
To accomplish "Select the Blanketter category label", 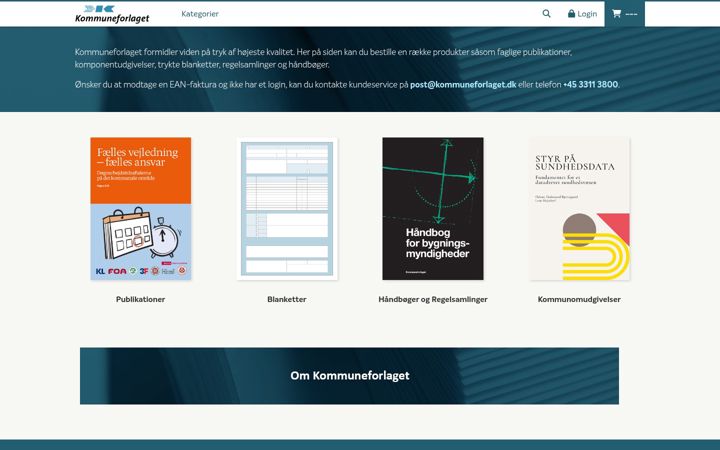I will point(287,299).
